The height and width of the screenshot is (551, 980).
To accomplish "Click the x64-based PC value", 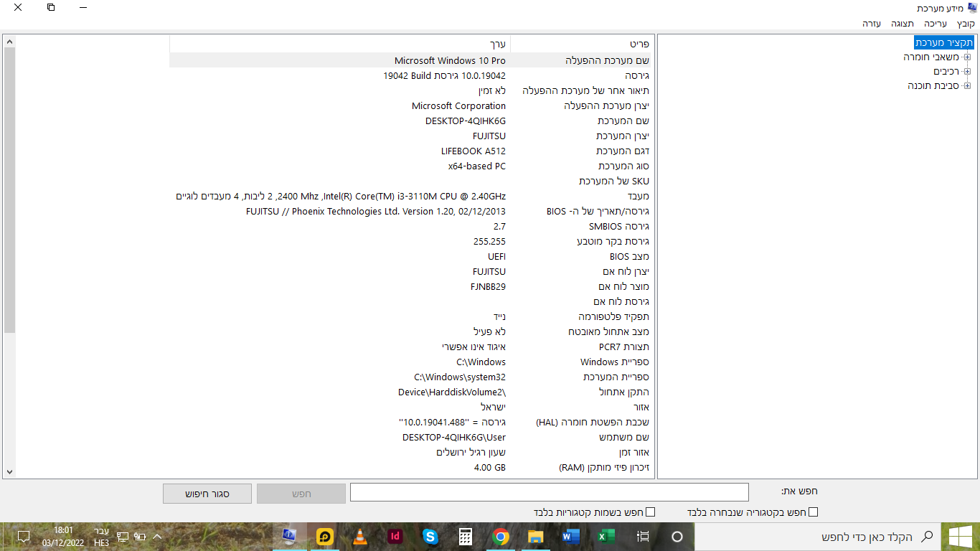I will point(477,166).
